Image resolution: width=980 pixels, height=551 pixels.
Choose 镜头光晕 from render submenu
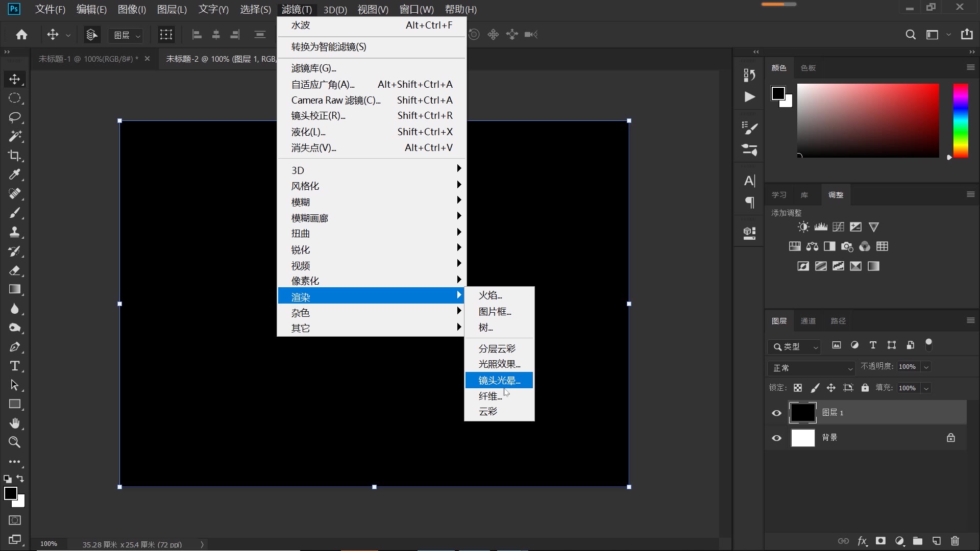499,380
